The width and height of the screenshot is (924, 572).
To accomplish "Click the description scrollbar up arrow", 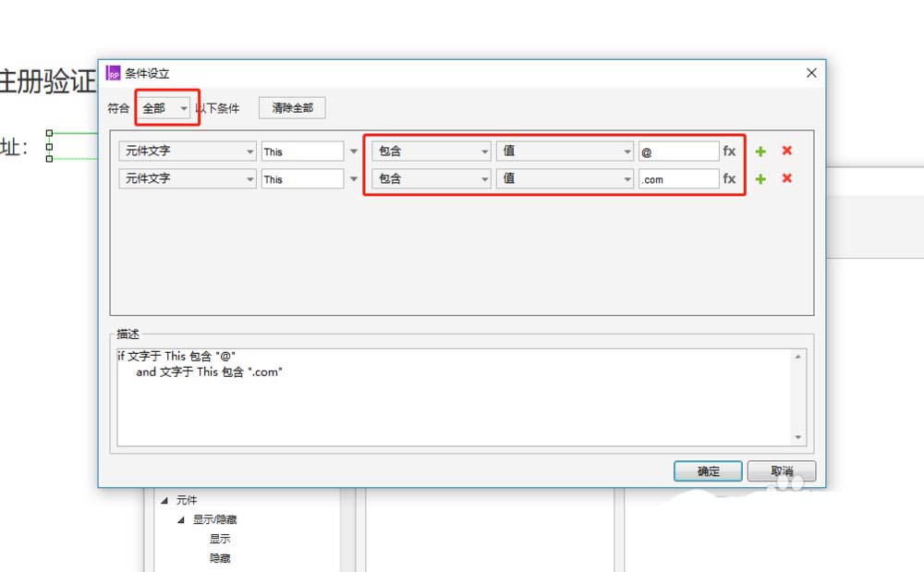I will click(798, 357).
